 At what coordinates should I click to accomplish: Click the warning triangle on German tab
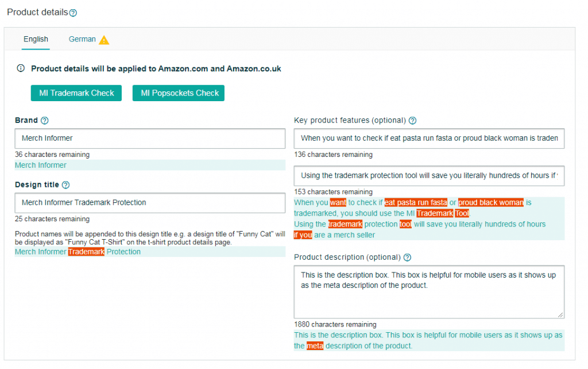point(104,40)
